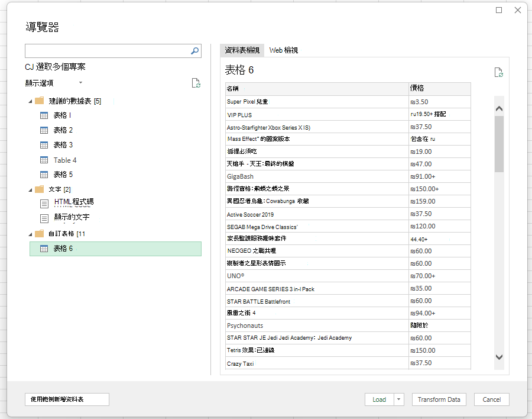Viewport: 532px width, 419px height.
Task: Click the ₪35.00 price cell
Action: click(440, 289)
